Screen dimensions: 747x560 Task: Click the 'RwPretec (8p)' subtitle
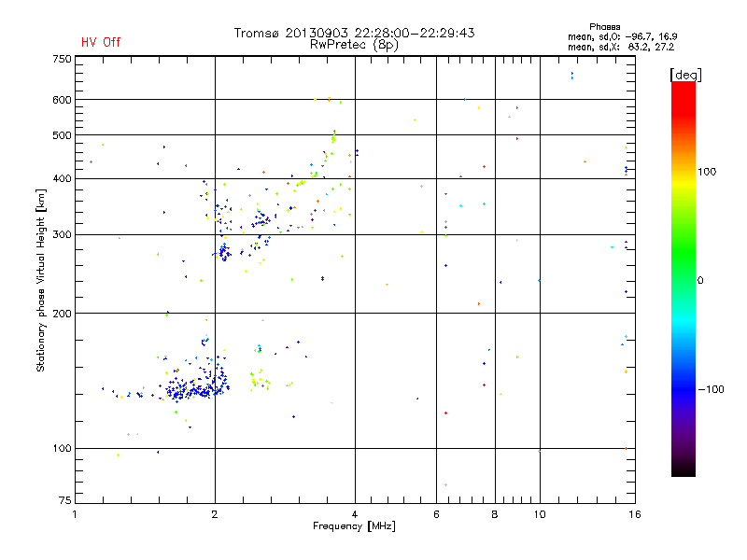coord(354,45)
